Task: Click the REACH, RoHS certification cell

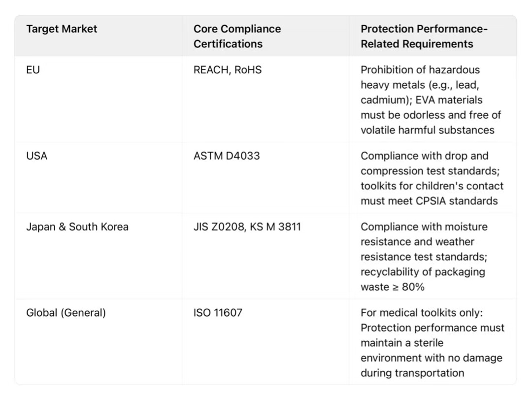Action: point(228,70)
